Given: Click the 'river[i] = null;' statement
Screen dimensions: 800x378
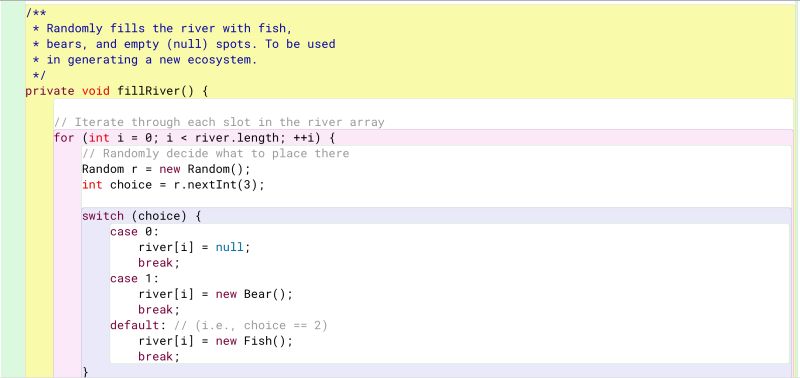Looking at the screenshot, I should (194, 247).
